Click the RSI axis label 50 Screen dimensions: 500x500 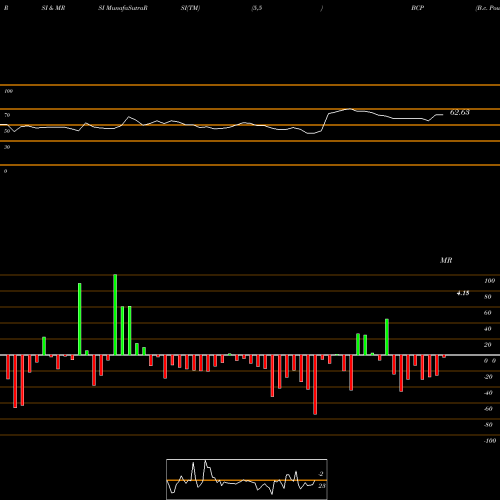point(7,131)
